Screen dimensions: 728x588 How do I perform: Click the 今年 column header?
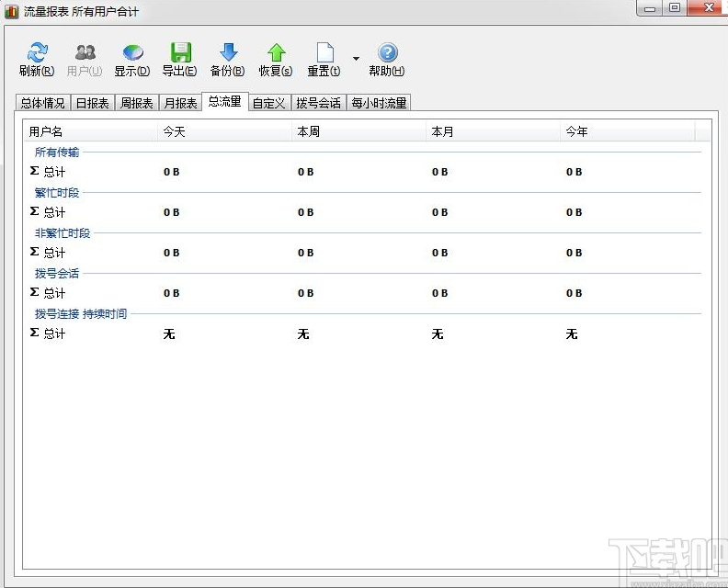[x=627, y=131]
